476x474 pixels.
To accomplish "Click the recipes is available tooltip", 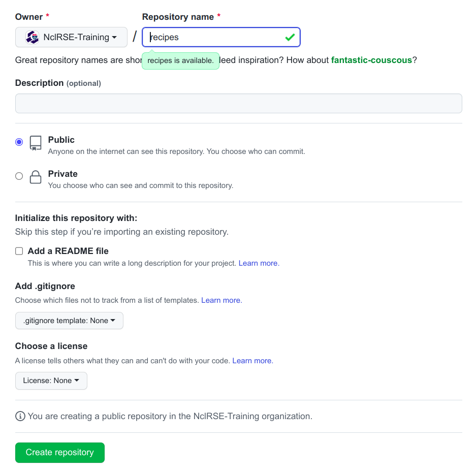I will click(x=180, y=60).
